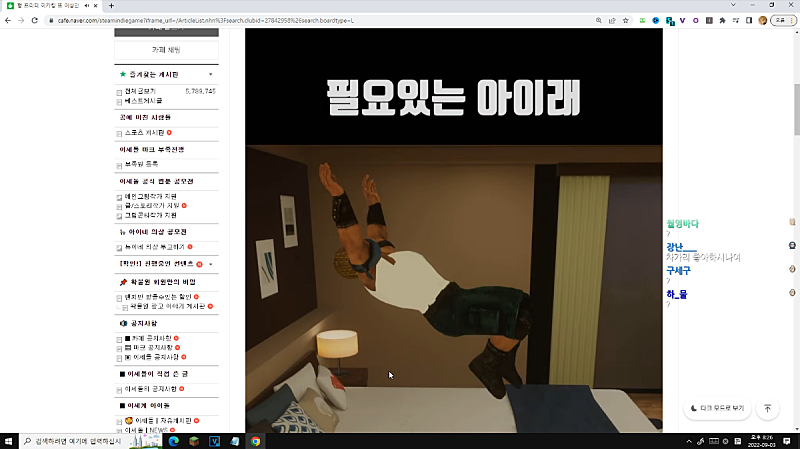
Task: Open the Windows Start menu
Action: (x=8, y=441)
